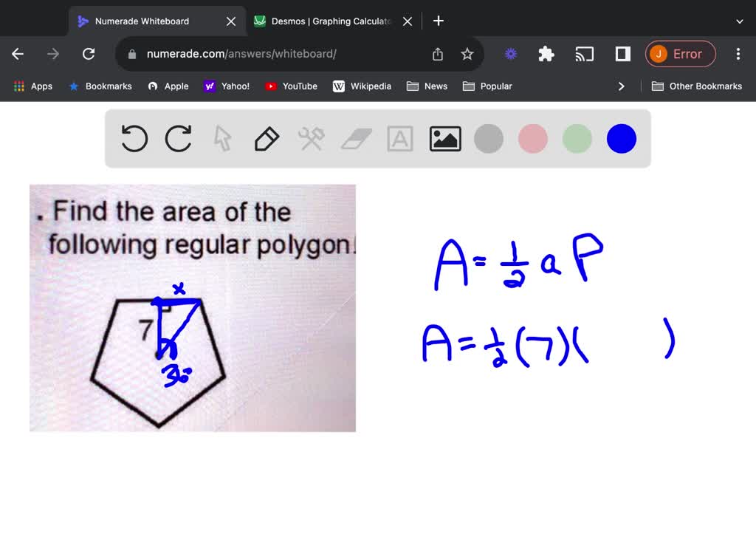The height and width of the screenshot is (548, 756).
Task: Select the Eraser tool
Action: click(356, 138)
